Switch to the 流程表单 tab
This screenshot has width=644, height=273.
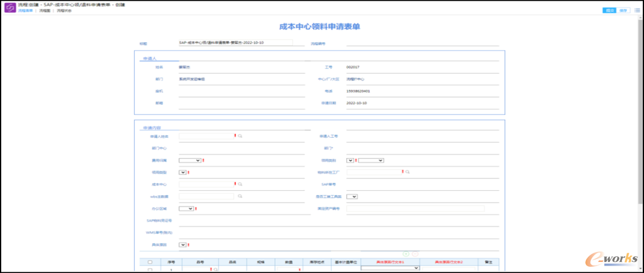(25, 10)
